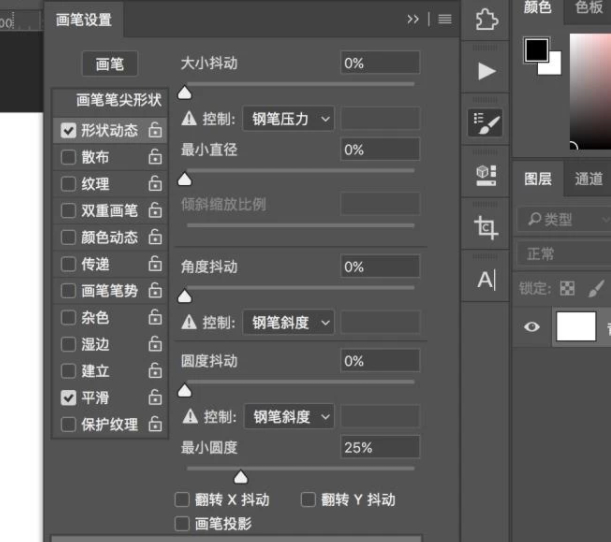Open the 画笔设置 panel flyout menu
This screenshot has height=542, width=611.
[x=445, y=19]
